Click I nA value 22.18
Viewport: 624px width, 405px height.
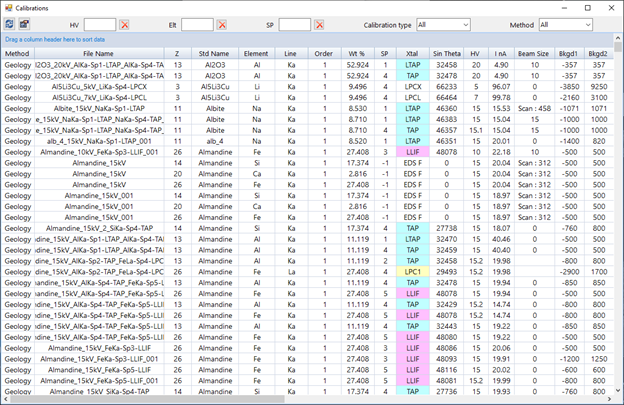[x=501, y=152]
